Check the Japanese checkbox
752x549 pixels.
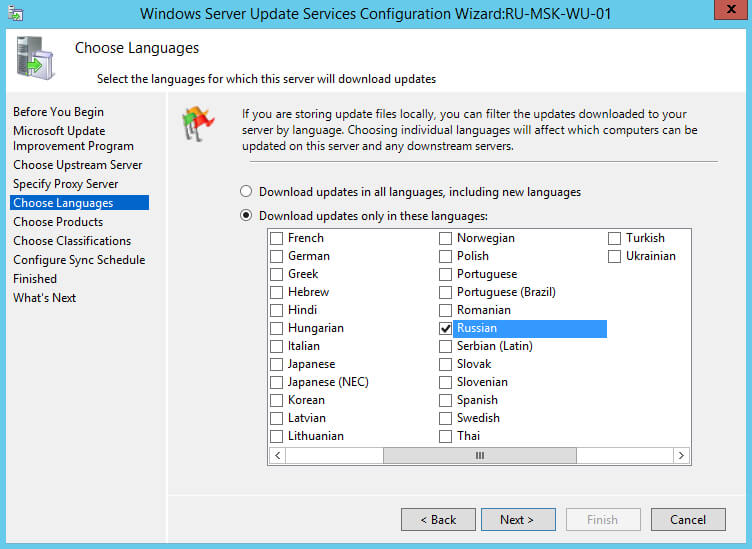pyautogui.click(x=277, y=364)
